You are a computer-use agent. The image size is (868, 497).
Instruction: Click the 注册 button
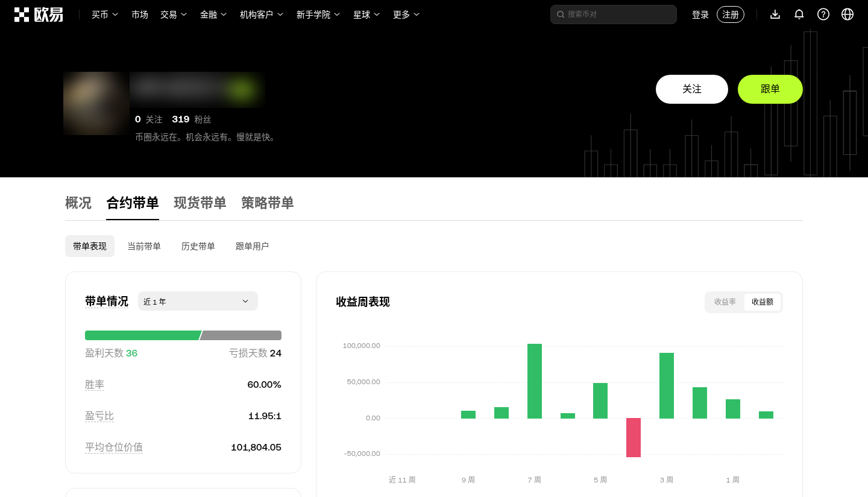(x=731, y=14)
